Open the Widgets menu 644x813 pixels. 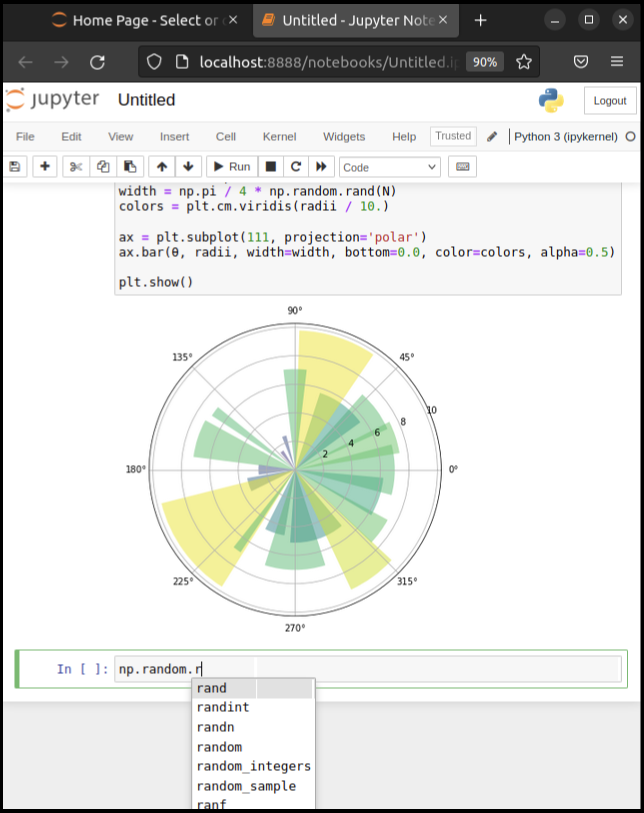pos(344,136)
